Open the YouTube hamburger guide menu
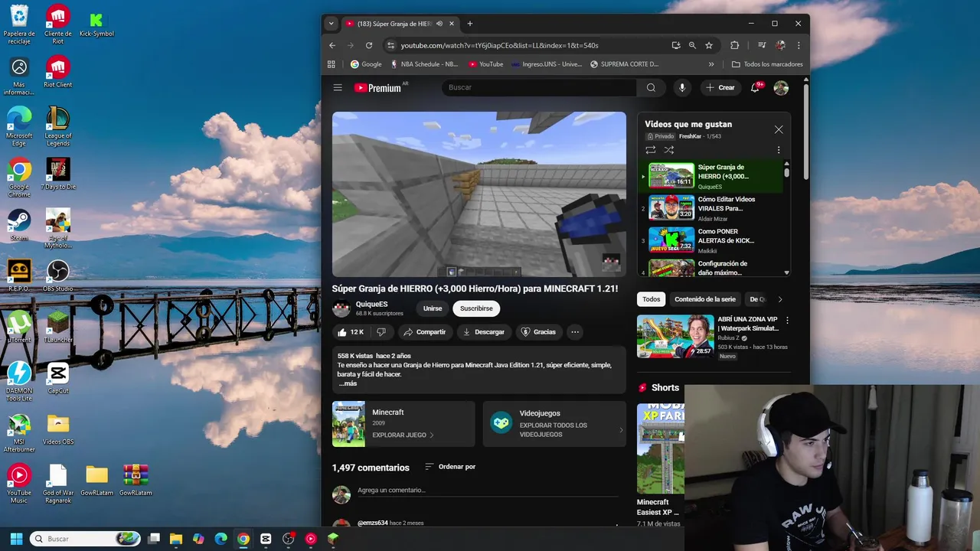The image size is (980, 551). (338, 87)
